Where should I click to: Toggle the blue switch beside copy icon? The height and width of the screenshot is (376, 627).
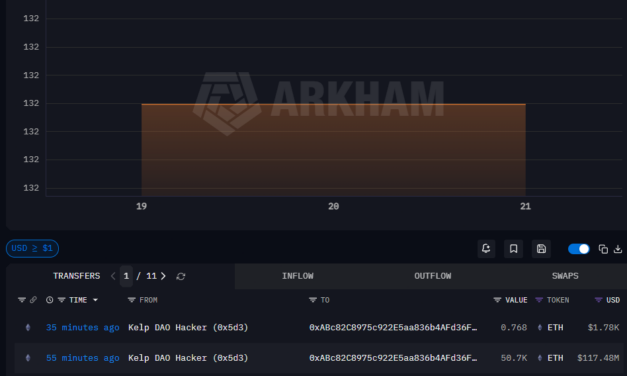[579, 249]
